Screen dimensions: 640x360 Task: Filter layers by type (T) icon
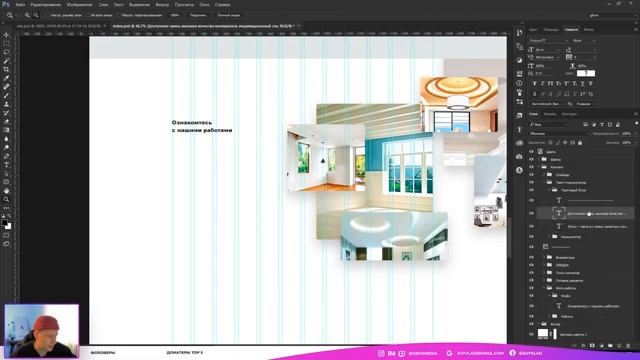click(x=602, y=124)
